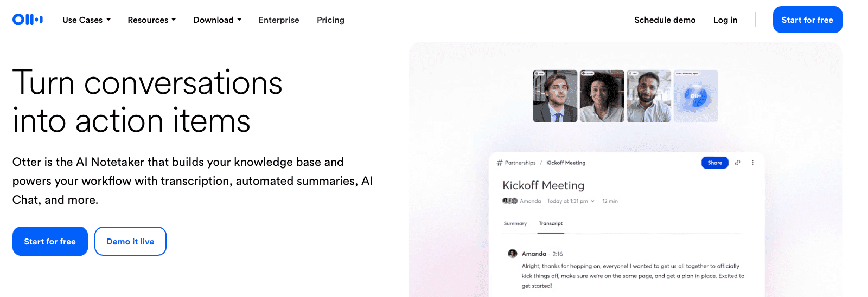The height and width of the screenshot is (297, 868).
Task: Select the Otter AI notetaker video tile
Action: point(695,96)
